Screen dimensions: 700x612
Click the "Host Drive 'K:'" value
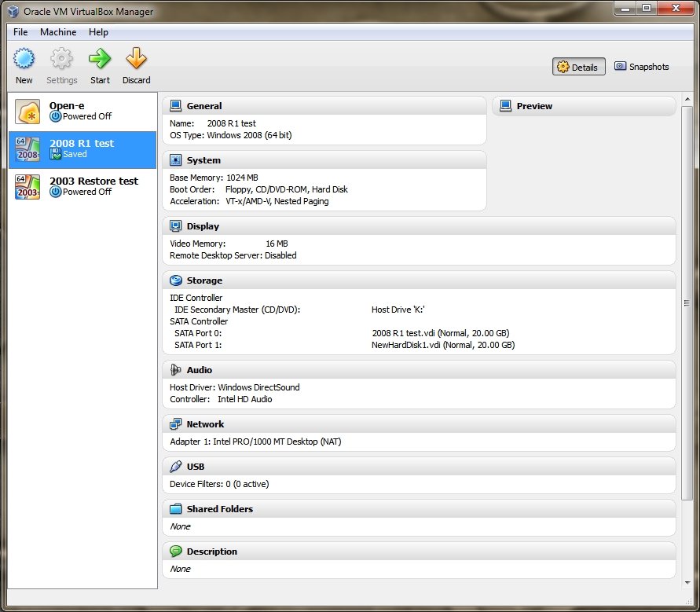coord(398,310)
